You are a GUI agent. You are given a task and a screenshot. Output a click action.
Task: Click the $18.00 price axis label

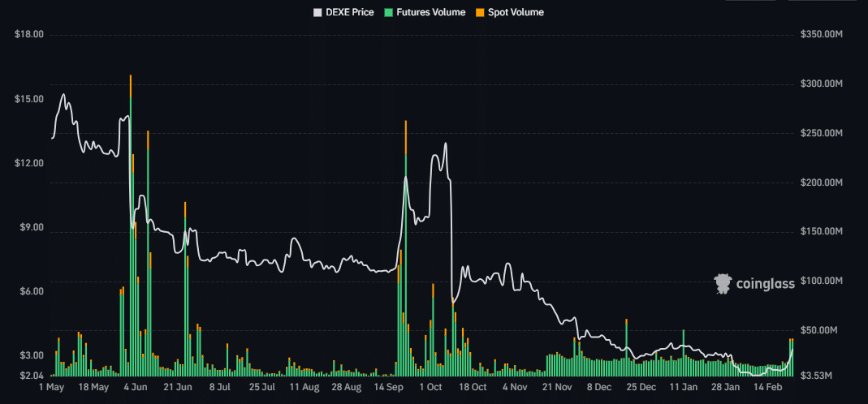28,35
